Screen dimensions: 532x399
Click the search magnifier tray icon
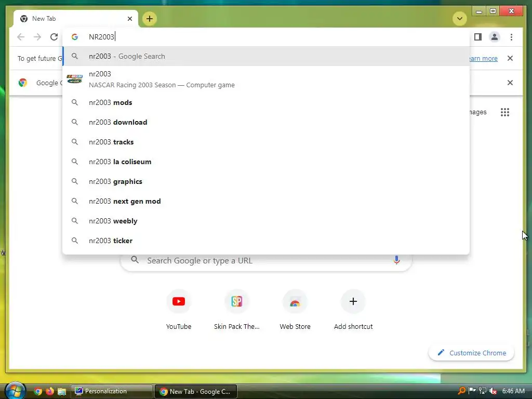point(461,391)
